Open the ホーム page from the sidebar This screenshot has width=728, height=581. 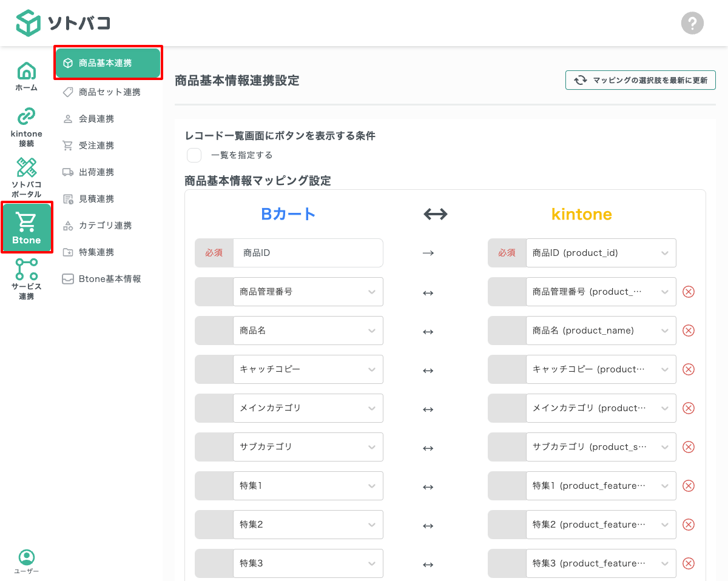(26, 76)
